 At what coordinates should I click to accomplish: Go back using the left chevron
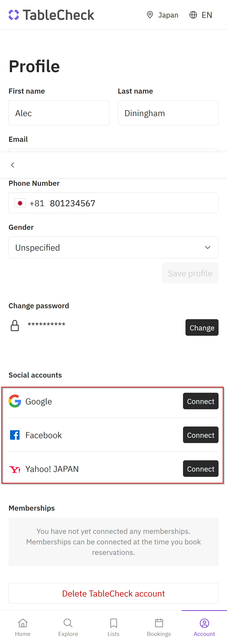tap(13, 165)
